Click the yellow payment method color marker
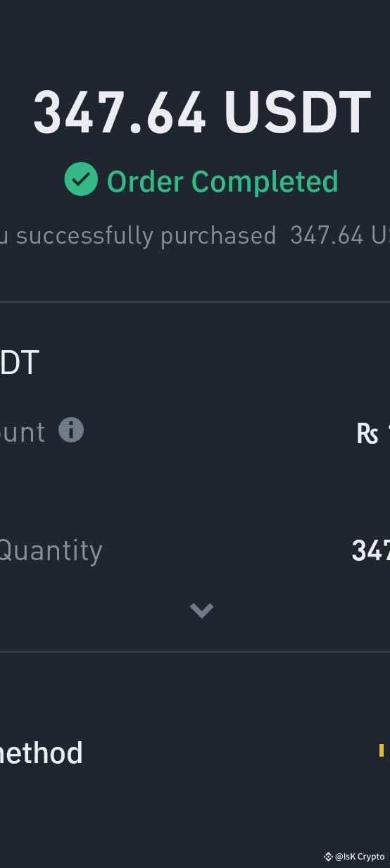The height and width of the screenshot is (868, 390). (382, 750)
